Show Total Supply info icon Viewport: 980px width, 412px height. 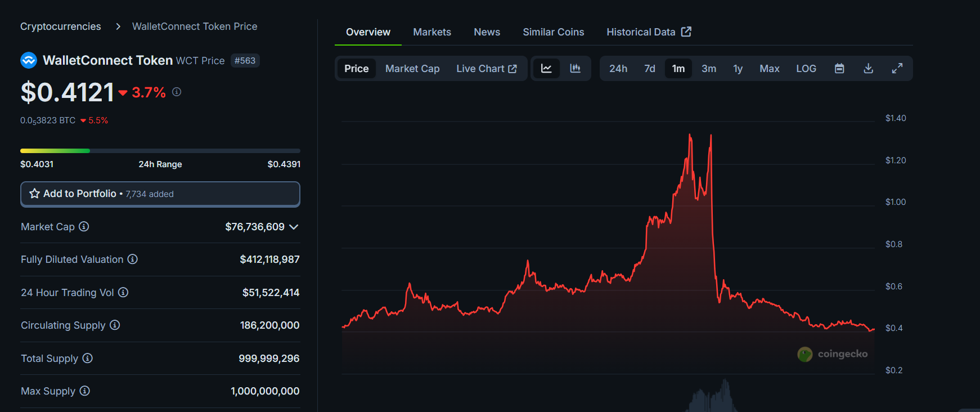click(x=87, y=358)
